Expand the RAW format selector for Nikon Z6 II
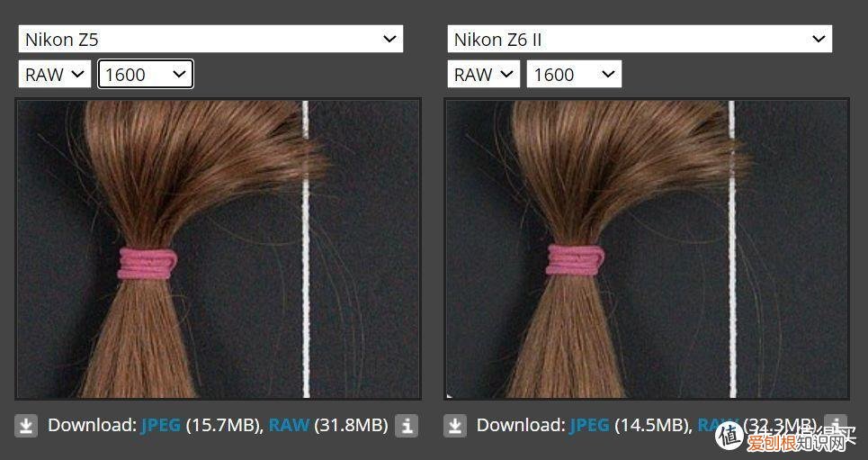The width and height of the screenshot is (868, 460). click(x=483, y=75)
